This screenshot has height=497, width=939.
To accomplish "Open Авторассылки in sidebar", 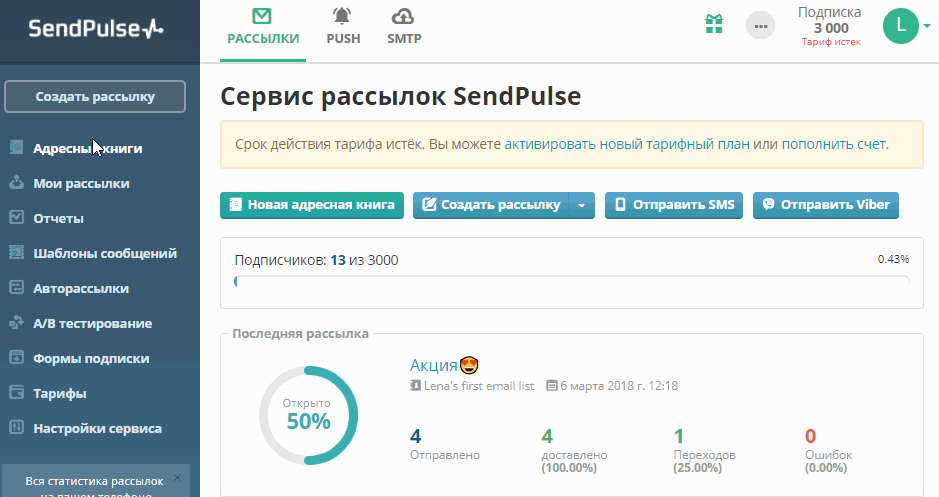I will pyautogui.click(x=81, y=289).
